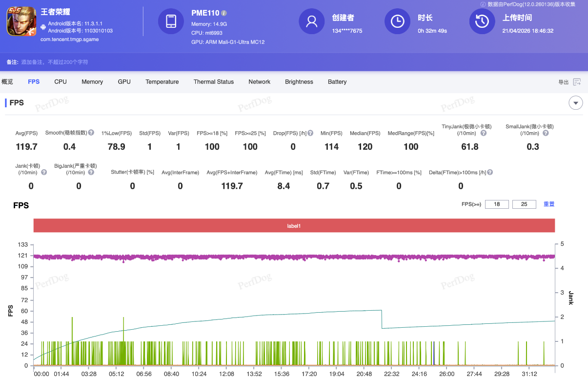Click help icon next to BigJank(严重卡顿)
The height and width of the screenshot is (378, 588).
(x=92, y=172)
